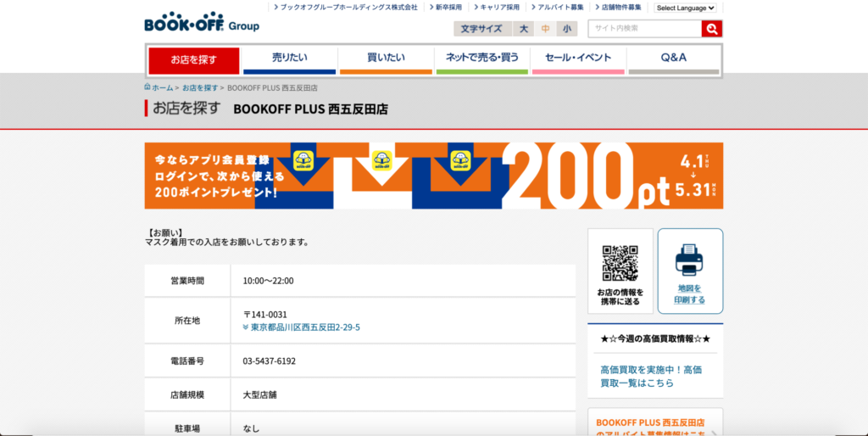Click ★☆今週の高価買取情報☆★ heading
Viewport: 868px width, 436px height.
click(655, 338)
